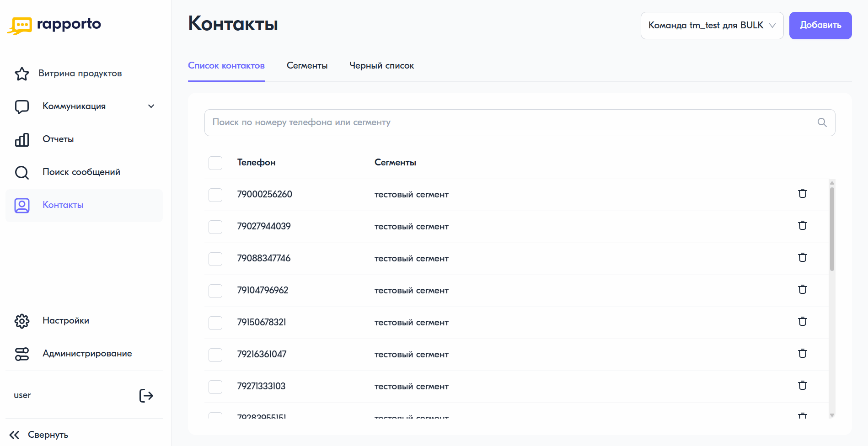The width and height of the screenshot is (868, 446).
Task: Open the Команда tm_test для BULK dropdown
Action: [x=712, y=26]
